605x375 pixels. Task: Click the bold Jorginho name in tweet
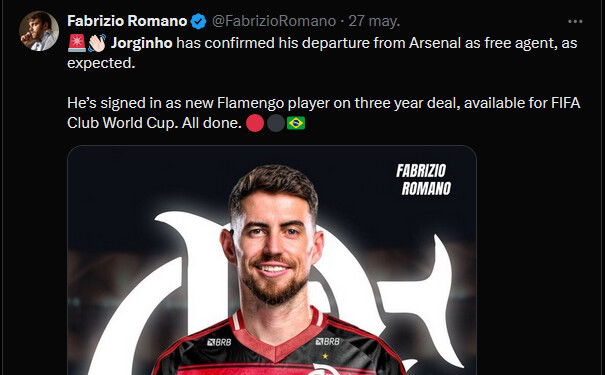142,43
